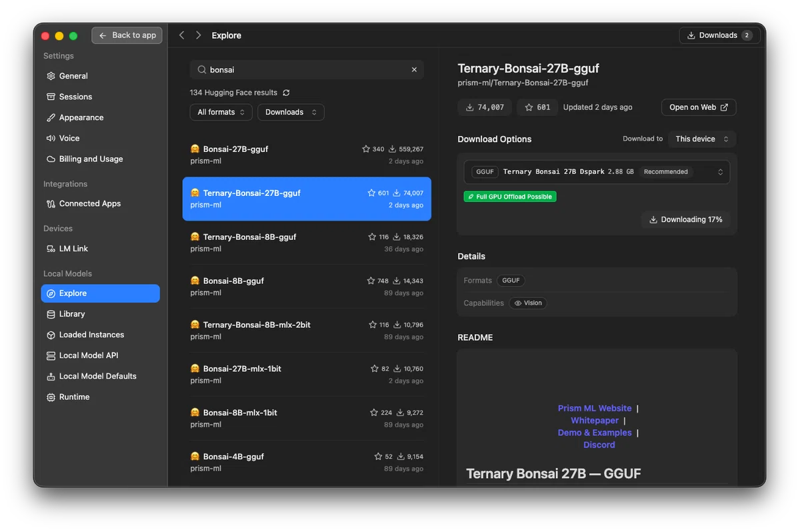Click the Loaded Instances cube icon
This screenshot has height=532, width=800.
(51, 335)
